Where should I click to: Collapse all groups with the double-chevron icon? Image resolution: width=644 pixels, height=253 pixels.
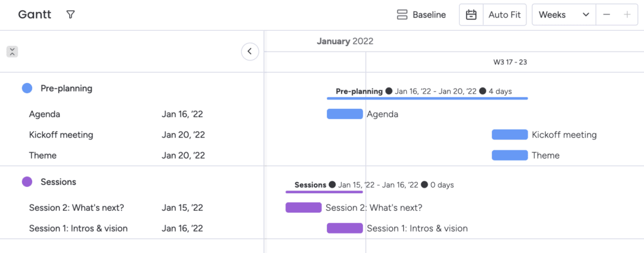pyautogui.click(x=12, y=52)
